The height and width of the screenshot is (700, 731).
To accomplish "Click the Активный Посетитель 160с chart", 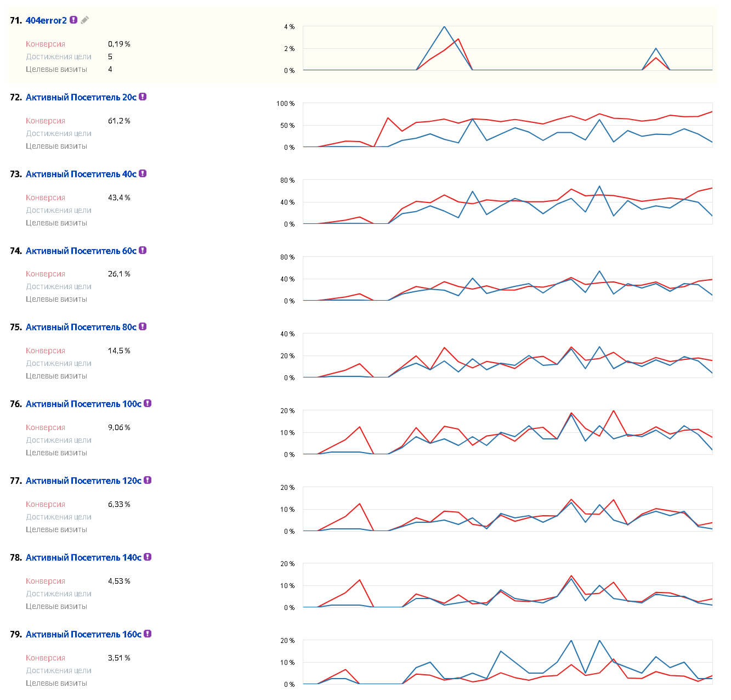I will tap(507, 662).
